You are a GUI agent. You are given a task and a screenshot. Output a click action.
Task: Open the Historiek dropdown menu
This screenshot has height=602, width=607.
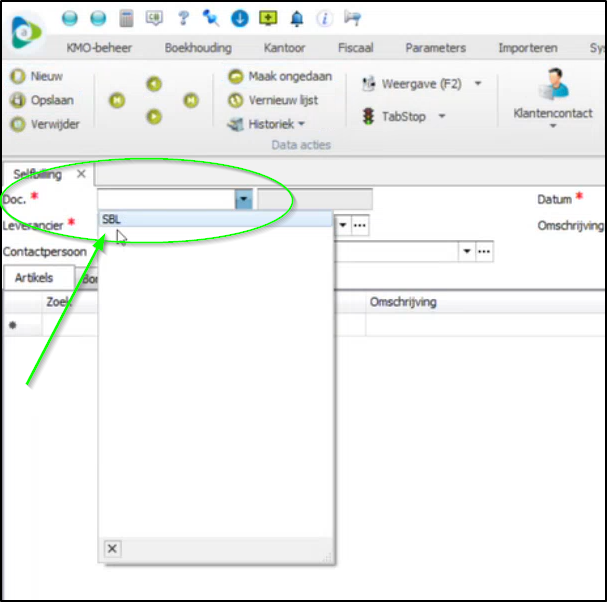coord(268,125)
